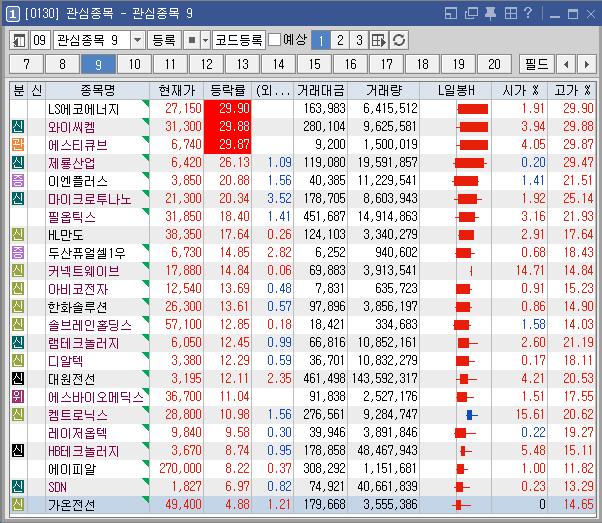602x523 pixels.
Task: Click the right arrow to see later group tabs
Action: click(x=586, y=64)
